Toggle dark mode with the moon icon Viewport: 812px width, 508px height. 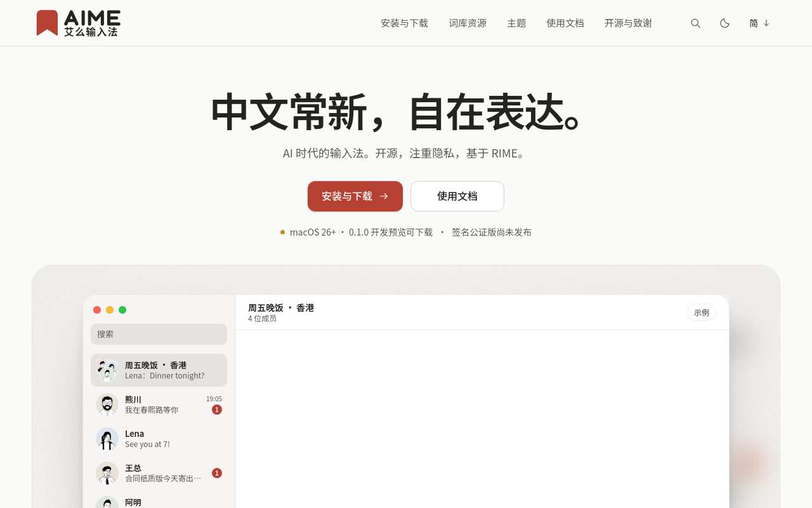click(724, 23)
